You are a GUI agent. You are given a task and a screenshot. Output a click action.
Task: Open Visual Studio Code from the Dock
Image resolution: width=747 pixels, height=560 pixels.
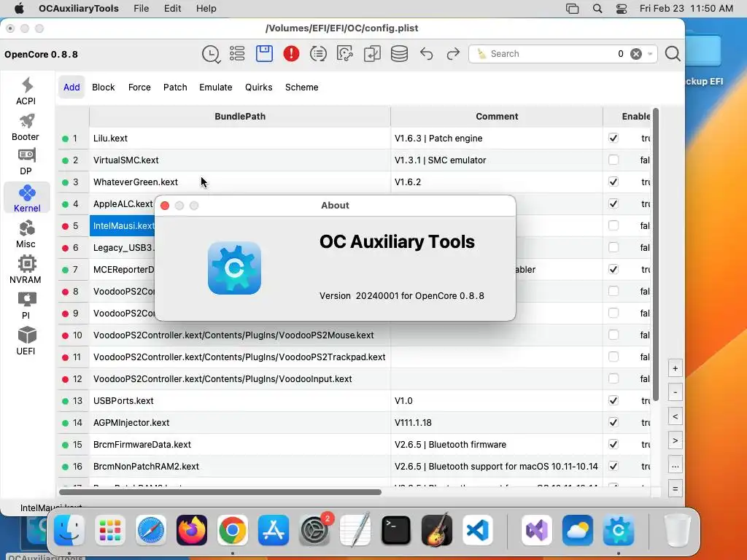click(x=478, y=530)
